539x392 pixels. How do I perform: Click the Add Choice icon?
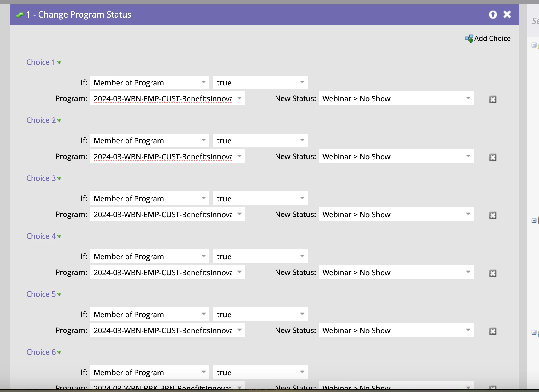coord(469,39)
